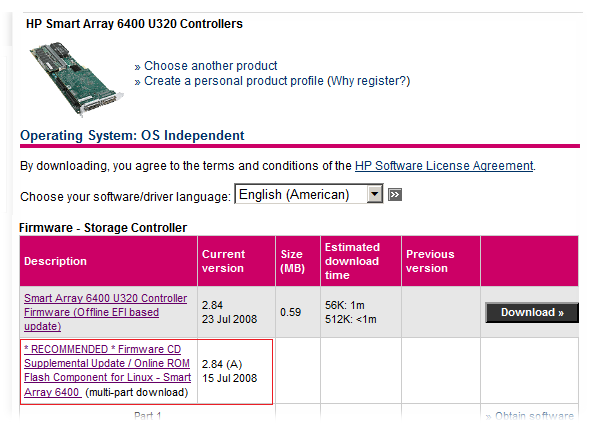Open the English (American) language dropdown
The image size is (597, 424).
click(309, 194)
